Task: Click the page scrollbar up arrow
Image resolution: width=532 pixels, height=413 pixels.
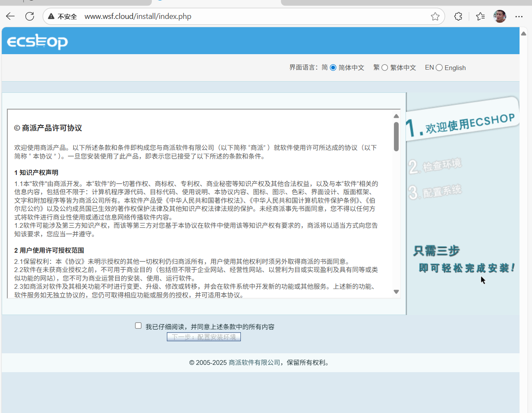Action: pos(523,34)
